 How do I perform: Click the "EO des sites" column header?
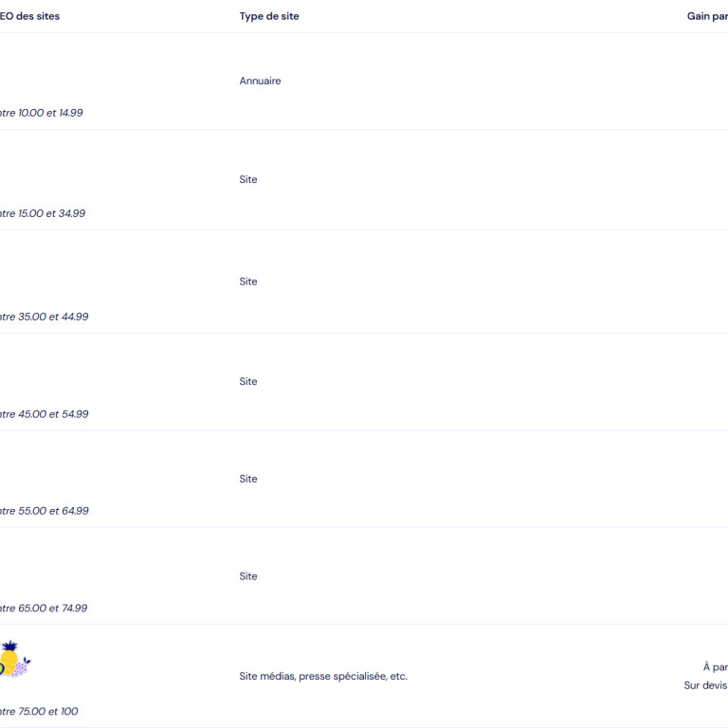tap(29, 16)
